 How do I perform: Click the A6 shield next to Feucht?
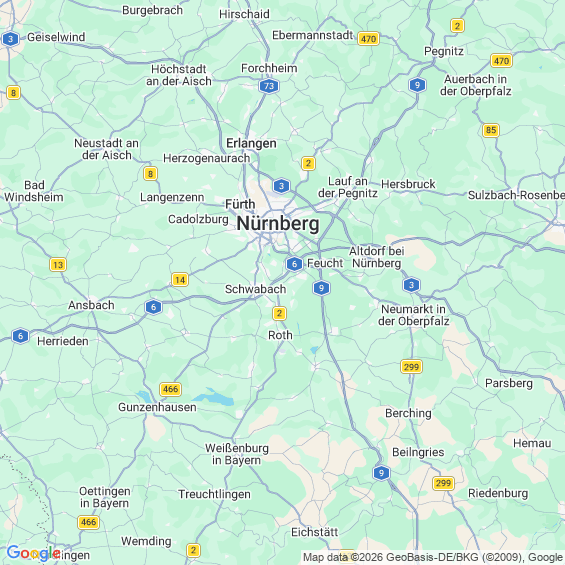pos(294,264)
